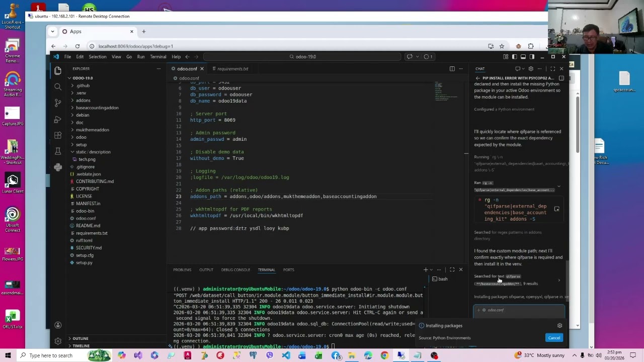
Task: Go back to chat sessions list
Action: pyautogui.click(x=477, y=78)
